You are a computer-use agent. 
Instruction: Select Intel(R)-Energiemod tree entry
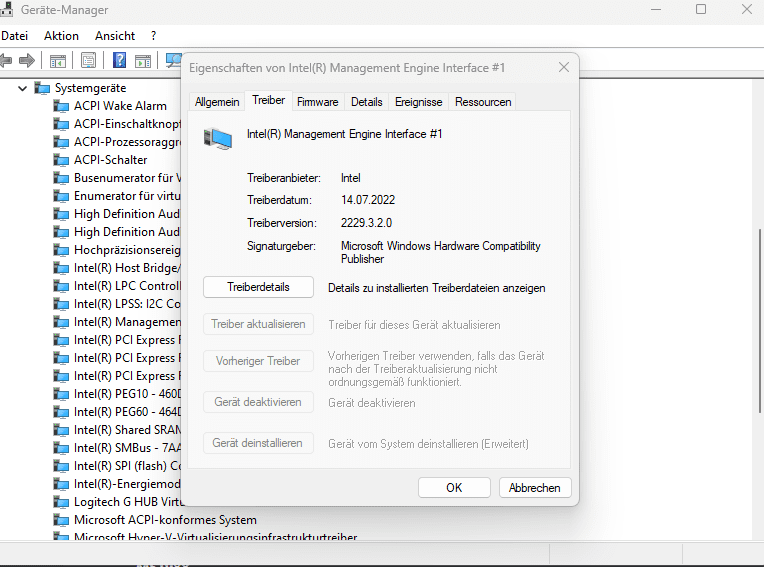(127, 484)
